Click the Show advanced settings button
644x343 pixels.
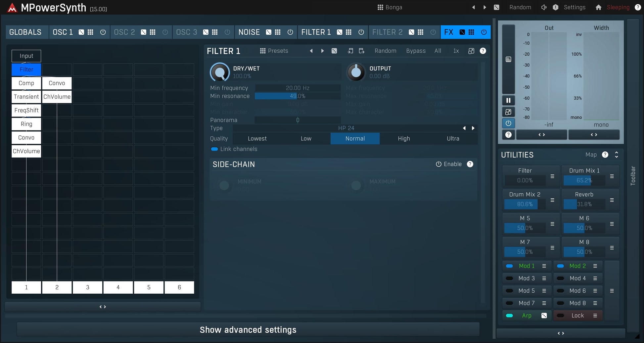pyautogui.click(x=248, y=329)
